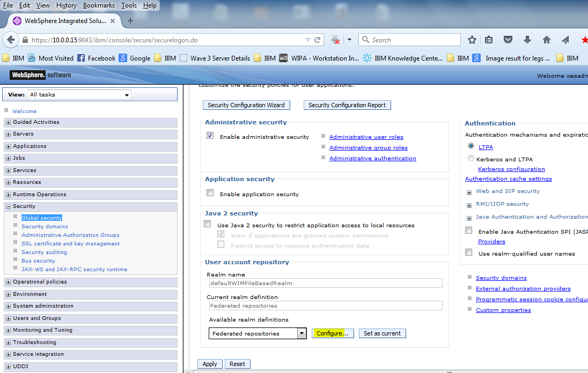Image resolution: width=588 pixels, height=373 pixels.
Task: Close the WebSphere Integrated Solutions tab
Action: (x=113, y=21)
